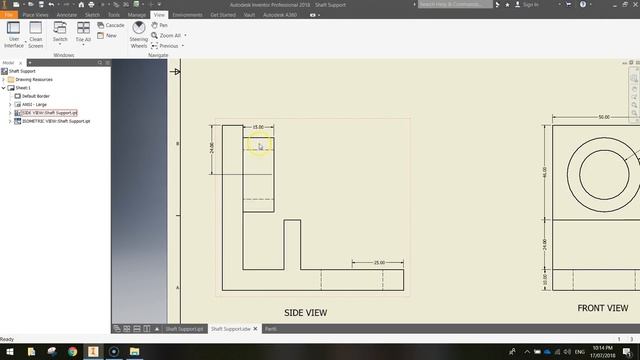Select the Pan tool

[159, 25]
